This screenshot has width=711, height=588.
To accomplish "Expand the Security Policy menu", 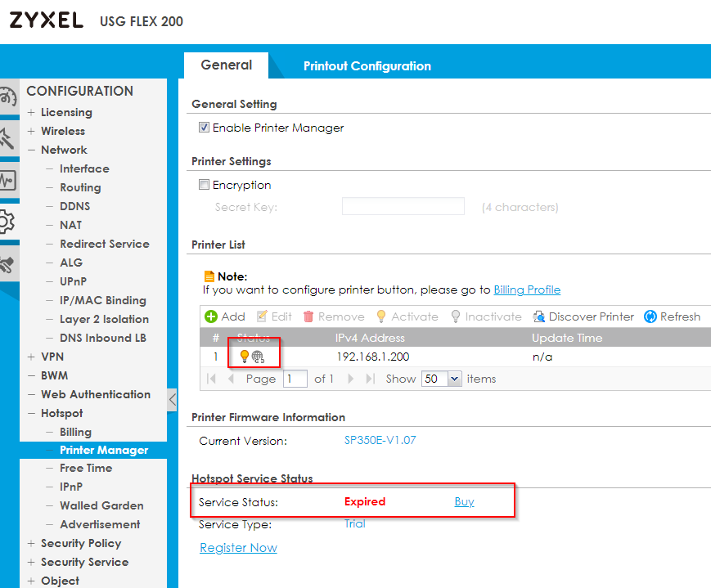I will pos(31,543).
